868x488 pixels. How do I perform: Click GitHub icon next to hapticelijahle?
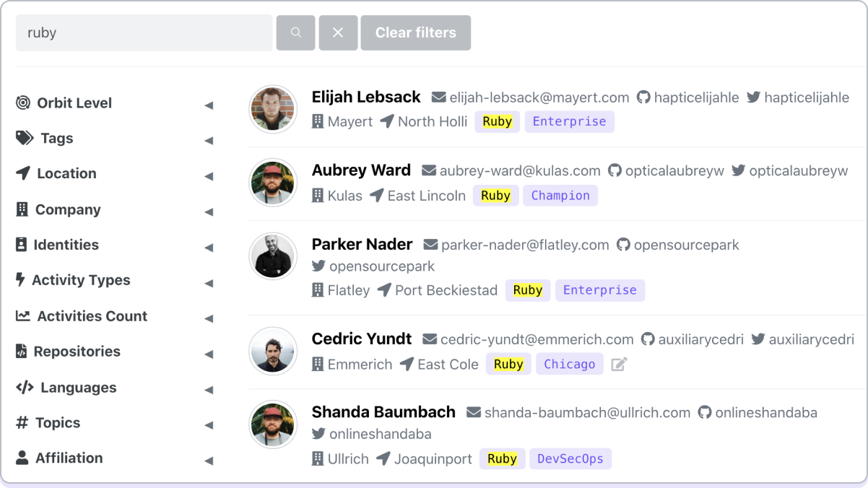coord(643,97)
